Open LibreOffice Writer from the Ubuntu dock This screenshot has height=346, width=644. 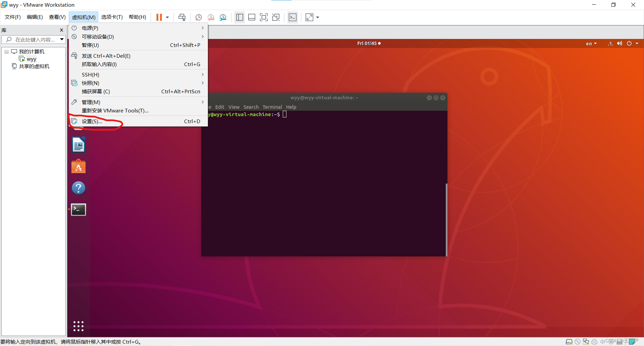coord(78,145)
